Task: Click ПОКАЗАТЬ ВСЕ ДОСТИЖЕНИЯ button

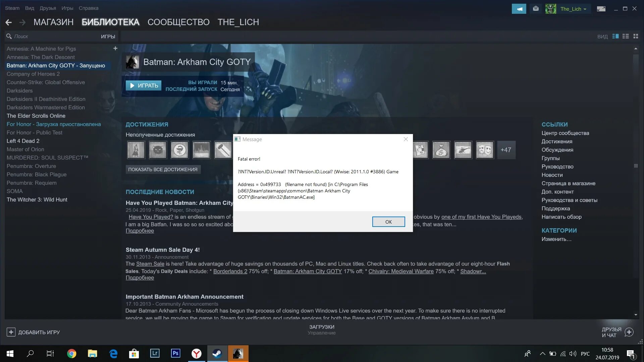Action: coord(162,169)
